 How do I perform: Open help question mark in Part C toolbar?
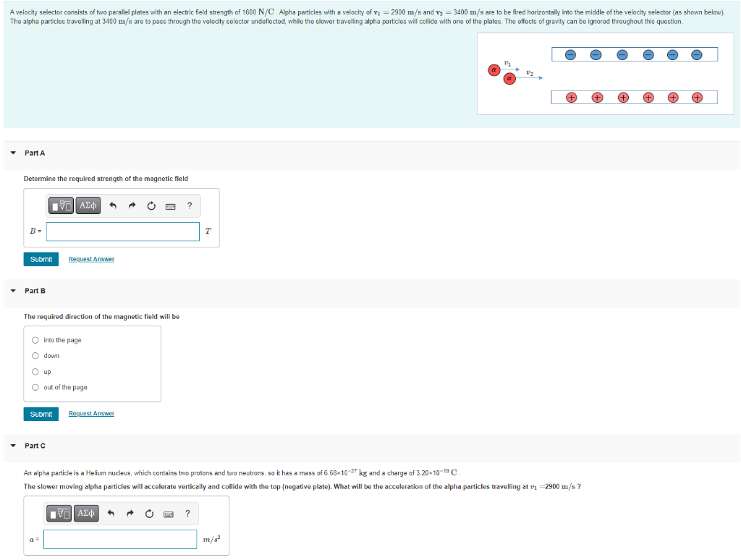(187, 513)
